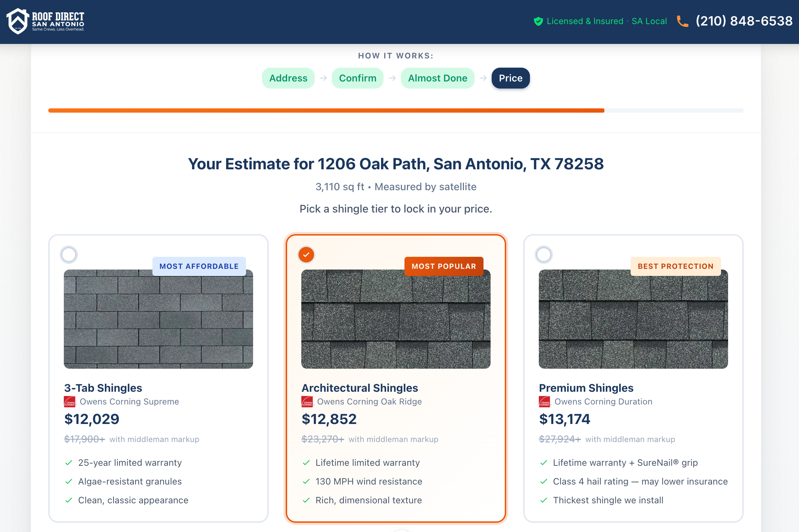Image resolution: width=799 pixels, height=532 pixels.
Task: Click the MOST POPULAR badge
Action: click(444, 266)
